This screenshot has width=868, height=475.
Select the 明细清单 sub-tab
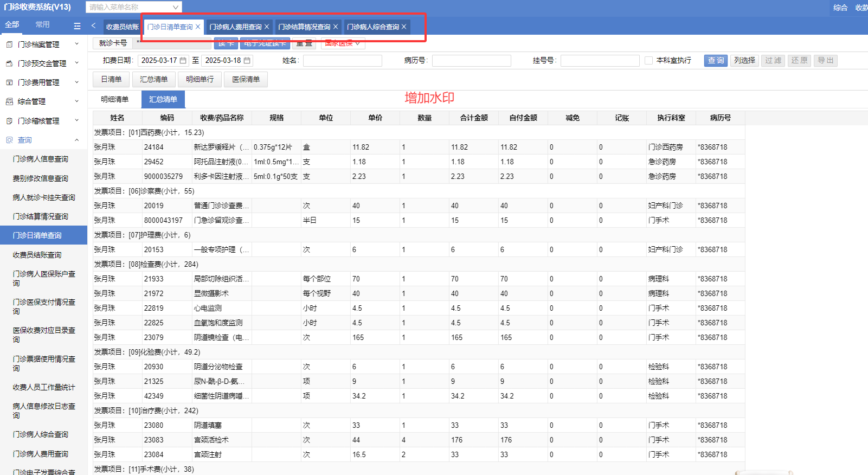coord(115,99)
